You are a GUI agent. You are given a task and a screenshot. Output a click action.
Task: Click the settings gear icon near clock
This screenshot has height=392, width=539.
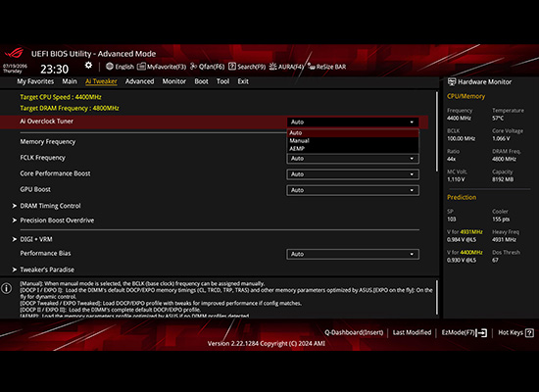(88, 66)
